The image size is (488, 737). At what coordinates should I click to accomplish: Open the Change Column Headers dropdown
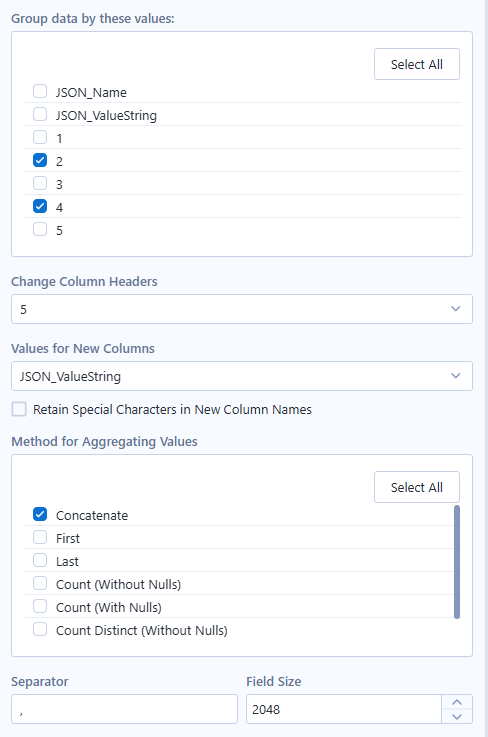pyautogui.click(x=242, y=309)
